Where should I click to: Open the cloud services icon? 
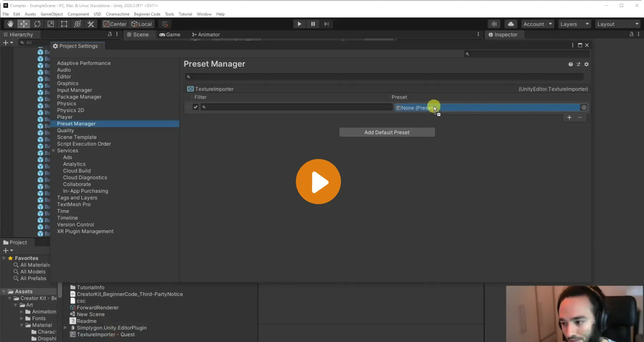click(511, 24)
